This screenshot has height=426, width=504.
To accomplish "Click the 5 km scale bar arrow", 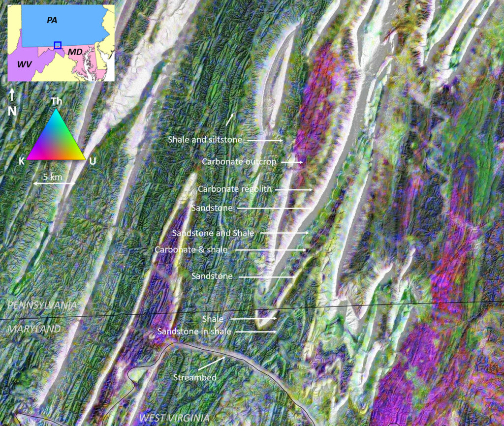I will (x=54, y=183).
